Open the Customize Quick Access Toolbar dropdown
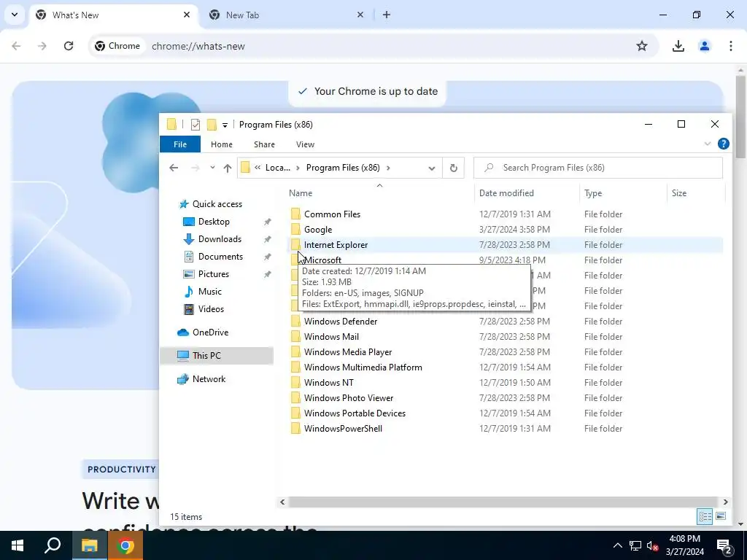Viewport: 747px width, 560px height. pos(225,125)
